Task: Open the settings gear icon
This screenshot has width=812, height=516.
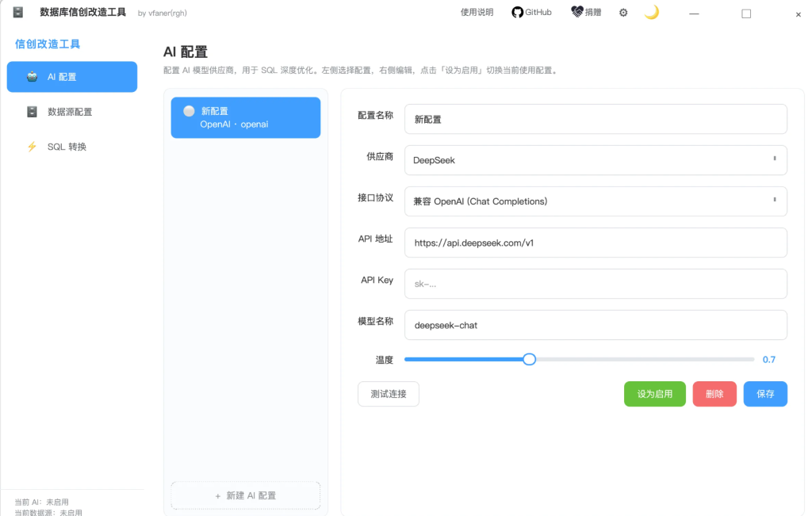Action: coord(623,13)
